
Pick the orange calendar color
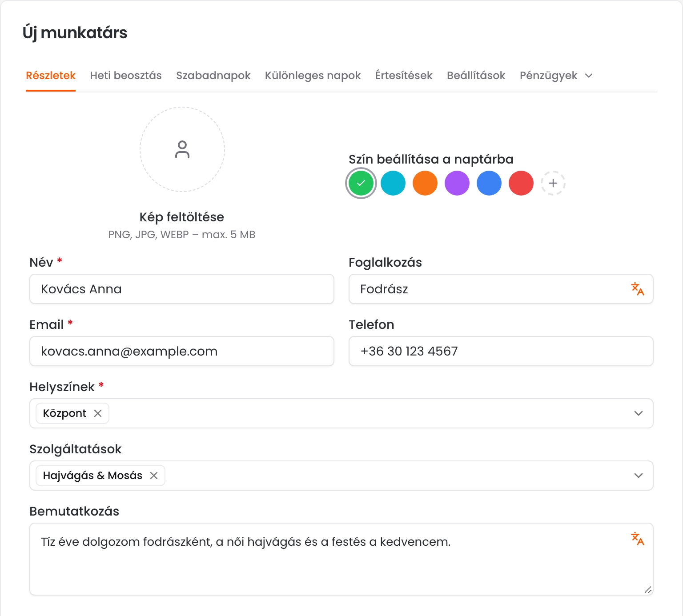click(425, 183)
